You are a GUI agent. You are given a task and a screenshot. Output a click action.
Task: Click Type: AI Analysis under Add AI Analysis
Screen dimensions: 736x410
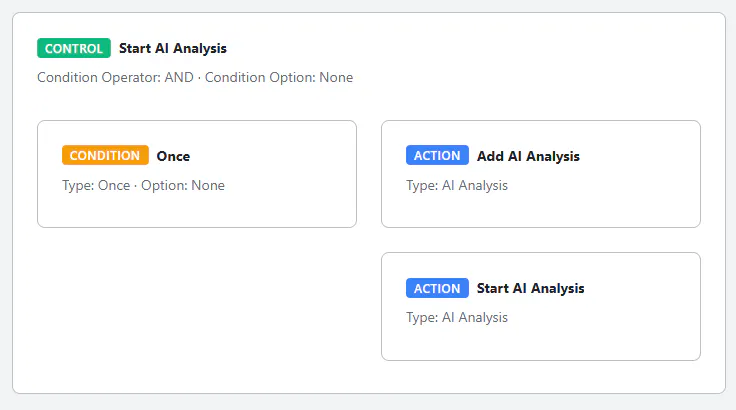click(x=457, y=186)
